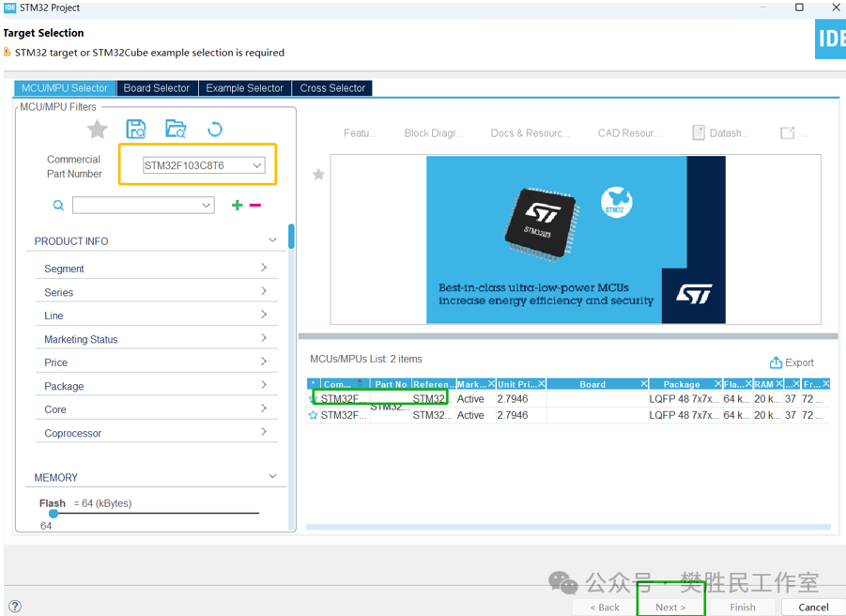
Task: Expand the Coprocessor filter
Action: coord(264,432)
